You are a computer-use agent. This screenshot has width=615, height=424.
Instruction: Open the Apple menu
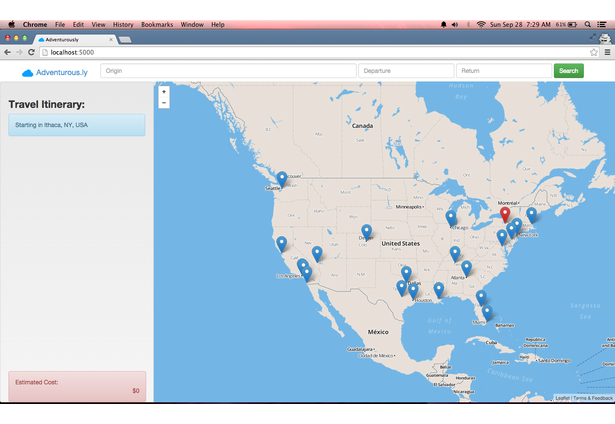point(12,24)
